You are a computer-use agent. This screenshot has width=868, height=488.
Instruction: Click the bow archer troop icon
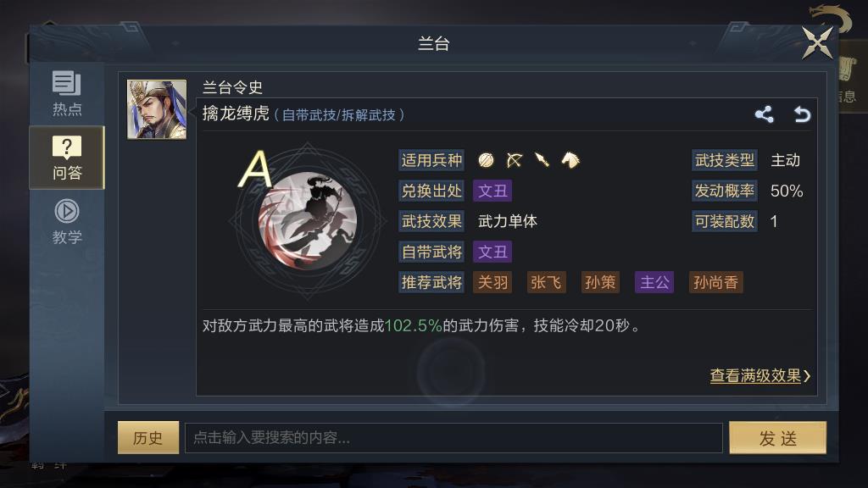coord(515,160)
